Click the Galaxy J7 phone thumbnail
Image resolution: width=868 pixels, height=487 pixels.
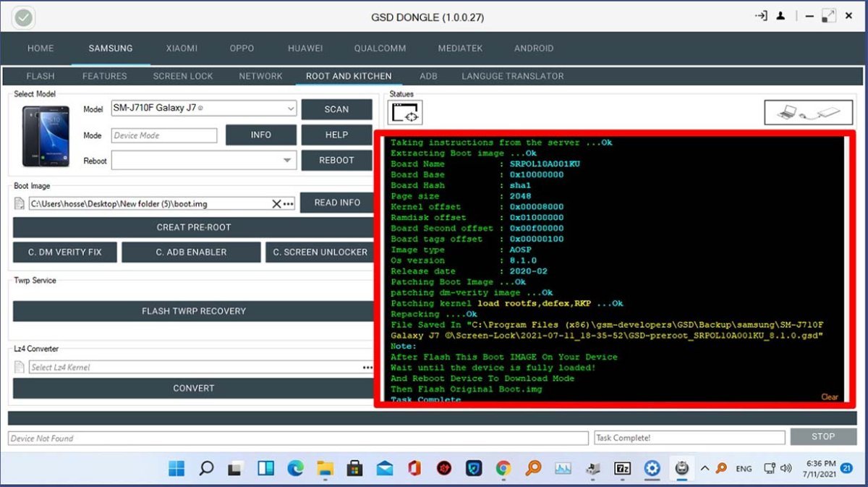[x=46, y=137]
